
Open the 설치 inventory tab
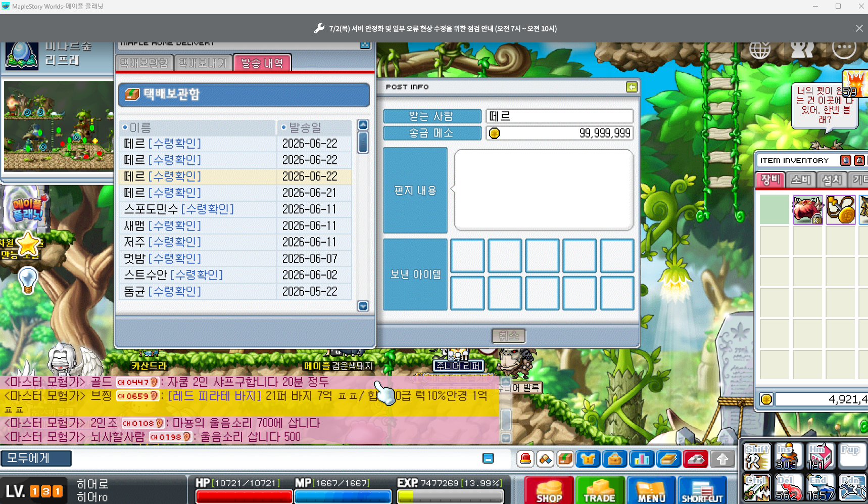coord(832,179)
